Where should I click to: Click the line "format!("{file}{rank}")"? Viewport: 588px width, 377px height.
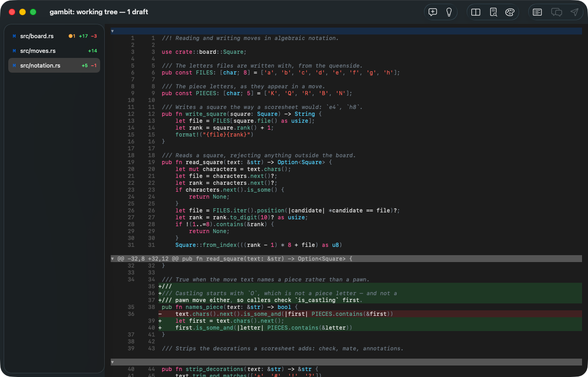click(214, 135)
